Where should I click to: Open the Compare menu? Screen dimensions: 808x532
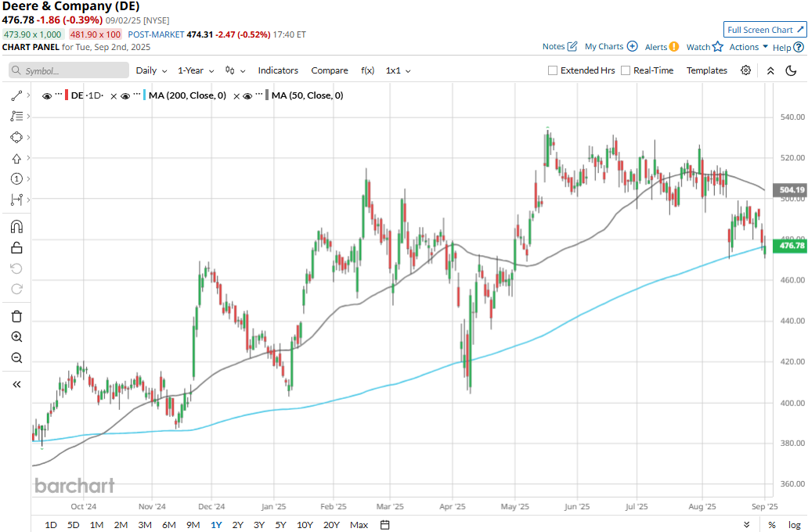pos(330,70)
